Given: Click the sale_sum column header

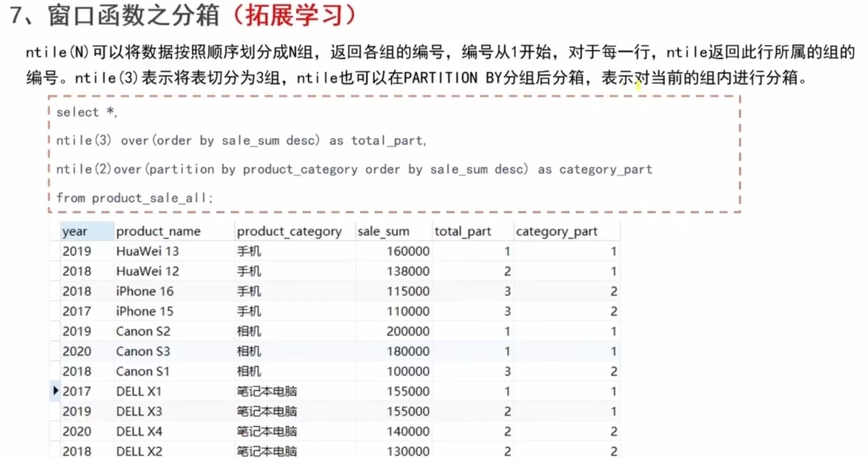Looking at the screenshot, I should point(394,231).
